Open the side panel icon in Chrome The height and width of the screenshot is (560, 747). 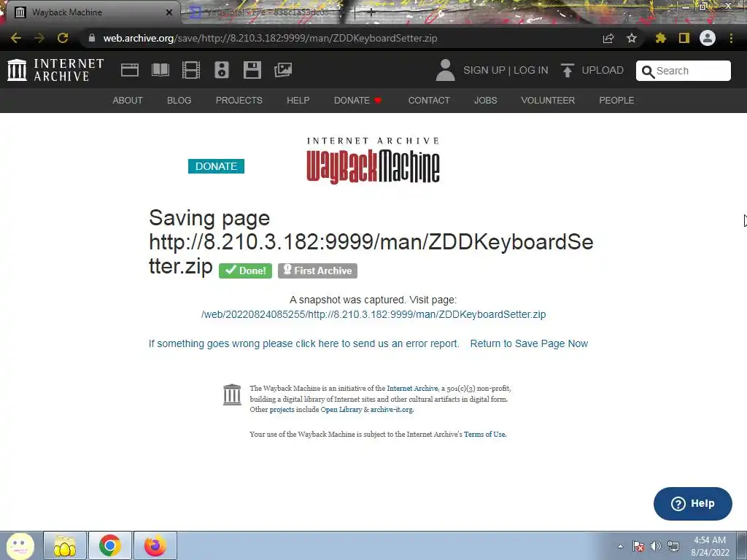[684, 38]
